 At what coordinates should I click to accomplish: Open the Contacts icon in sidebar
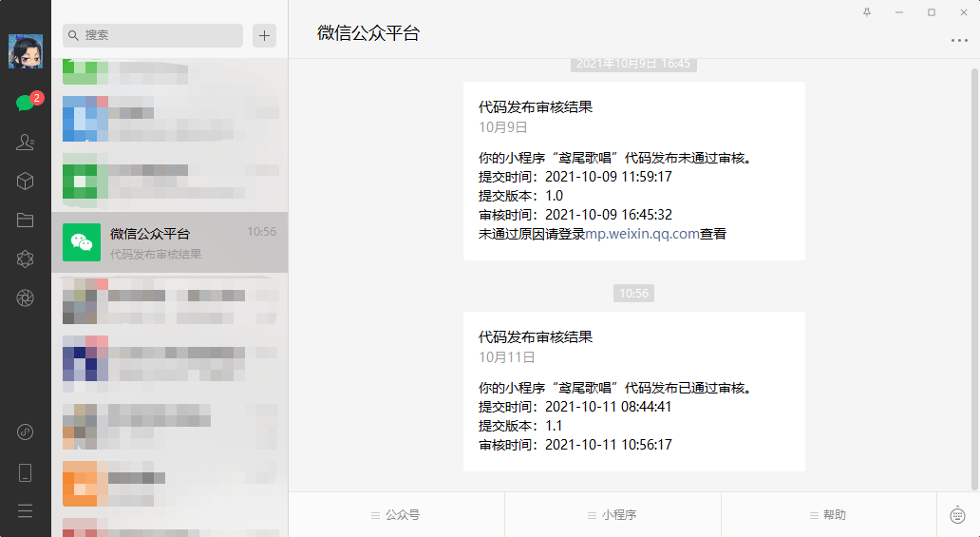click(25, 142)
